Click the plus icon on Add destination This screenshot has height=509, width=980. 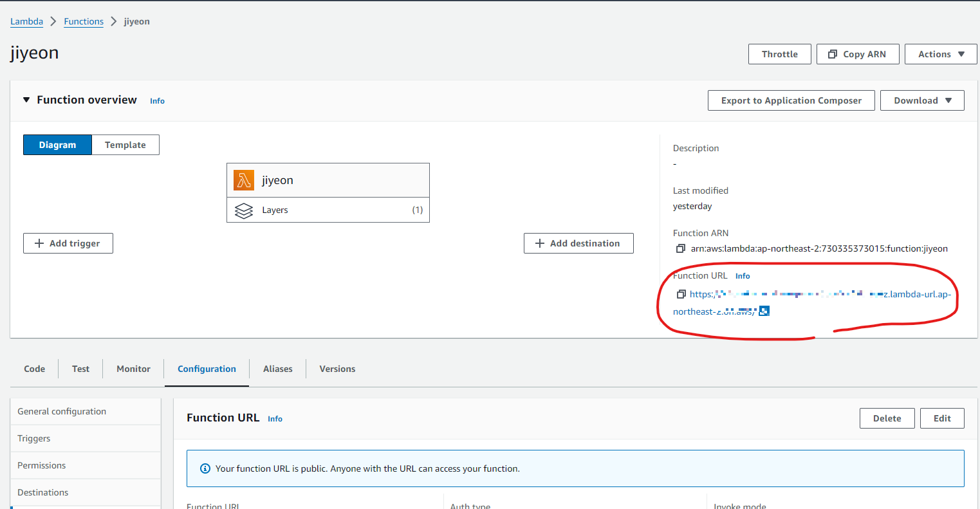point(540,243)
